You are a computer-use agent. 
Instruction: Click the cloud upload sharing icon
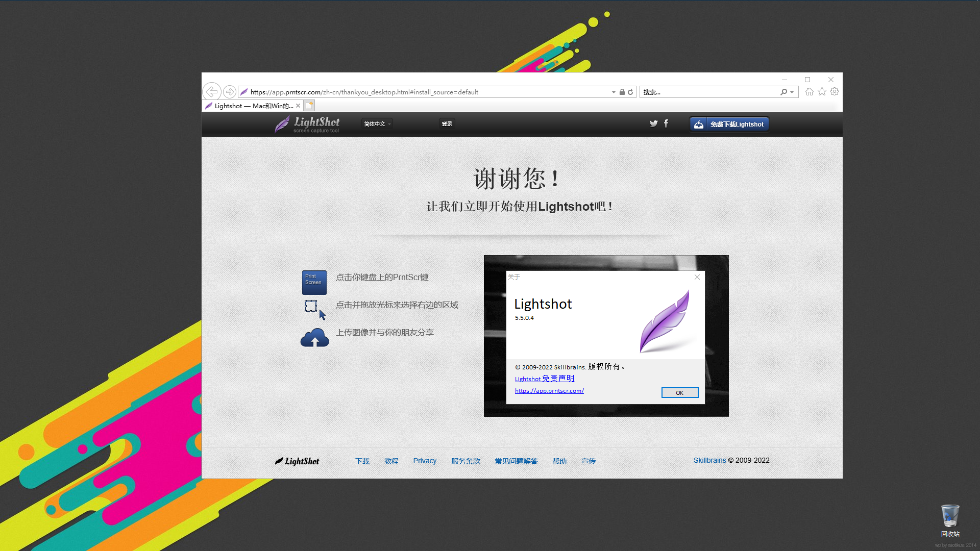click(314, 337)
